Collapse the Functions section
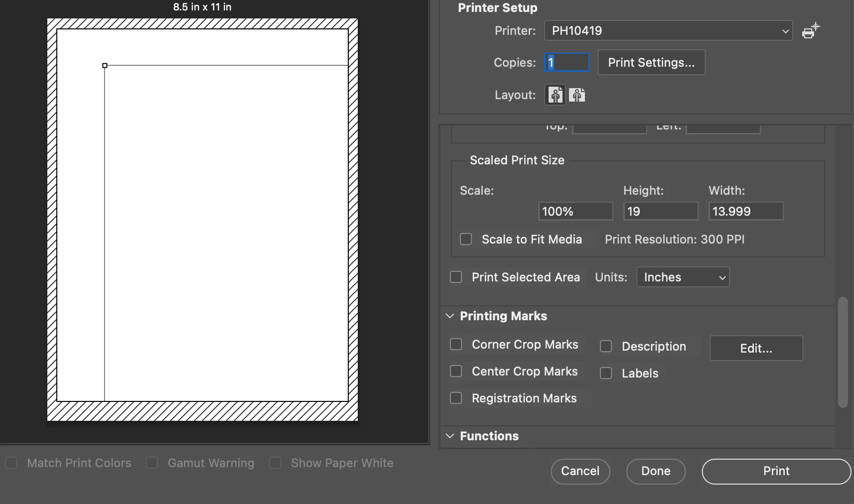The image size is (854, 504). coord(450,436)
